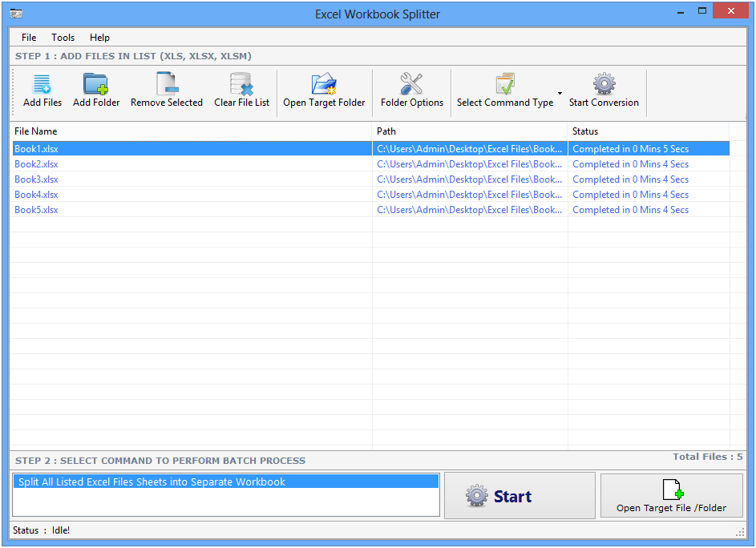Image resolution: width=756 pixels, height=548 pixels.
Task: Open the Help menu
Action: click(x=99, y=38)
